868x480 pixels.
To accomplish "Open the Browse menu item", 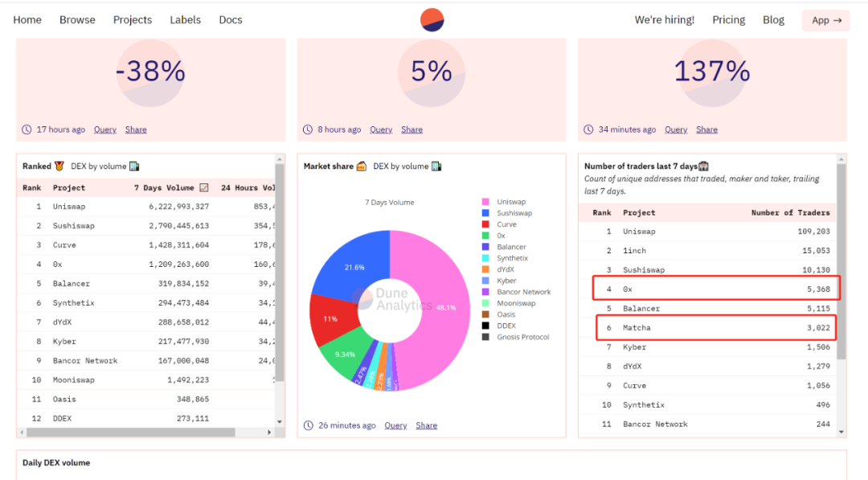I will [x=77, y=20].
